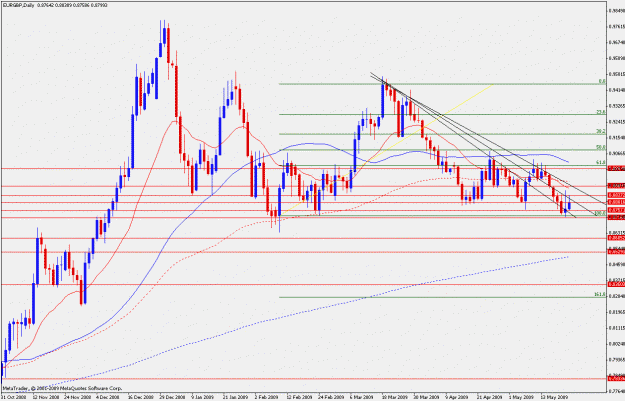Click the 13 May 2009 date label
Image resolution: width=625 pixels, height=401 pixels.
pos(553,397)
